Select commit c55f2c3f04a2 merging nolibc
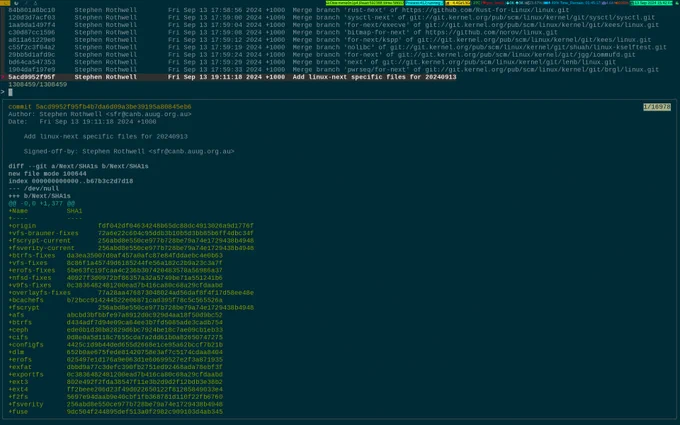 coord(337,47)
